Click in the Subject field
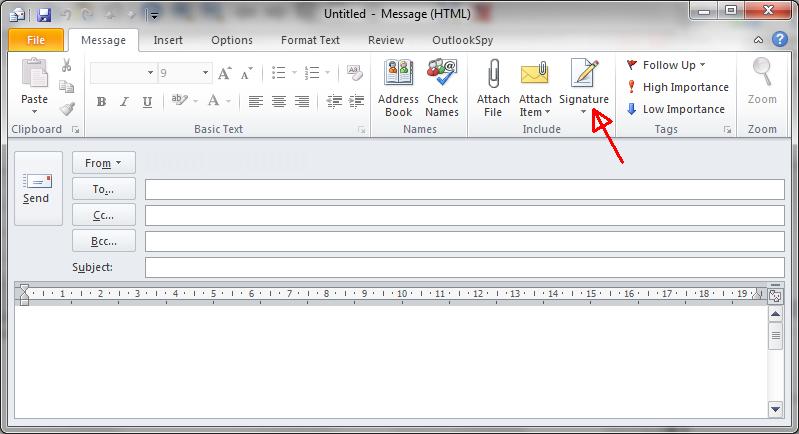This screenshot has height=434, width=799. pyautogui.click(x=465, y=267)
